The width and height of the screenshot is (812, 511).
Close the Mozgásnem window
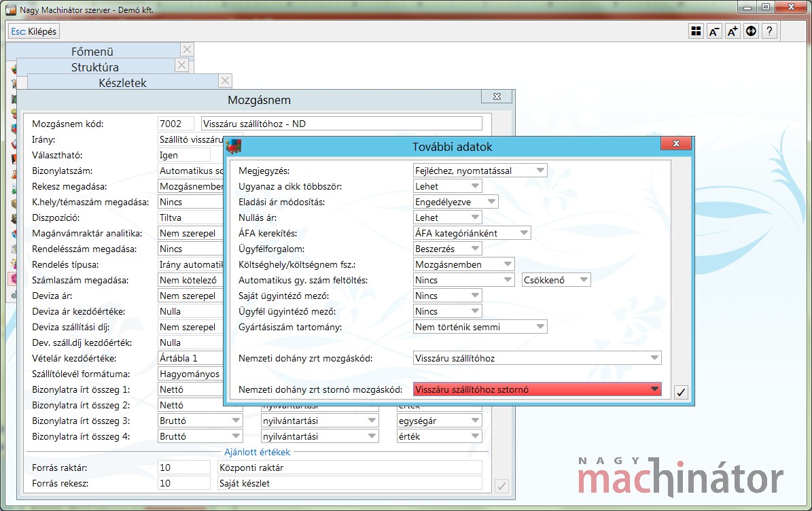(497, 96)
